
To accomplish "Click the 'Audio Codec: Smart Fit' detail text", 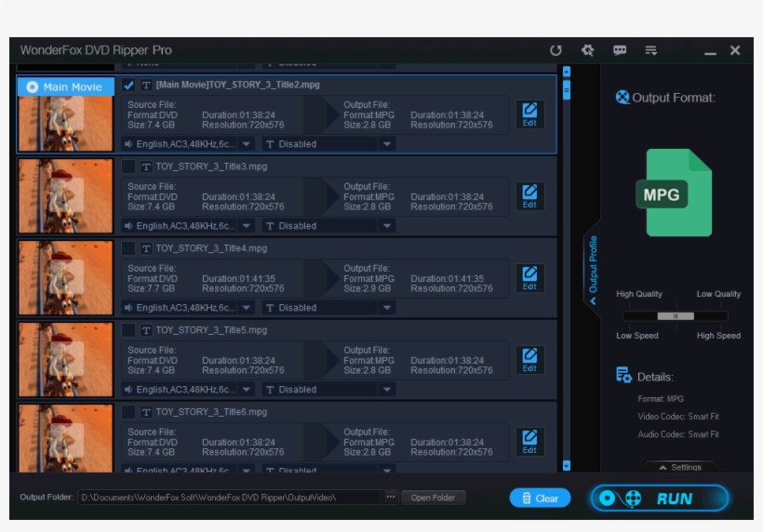I will pyautogui.click(x=677, y=434).
